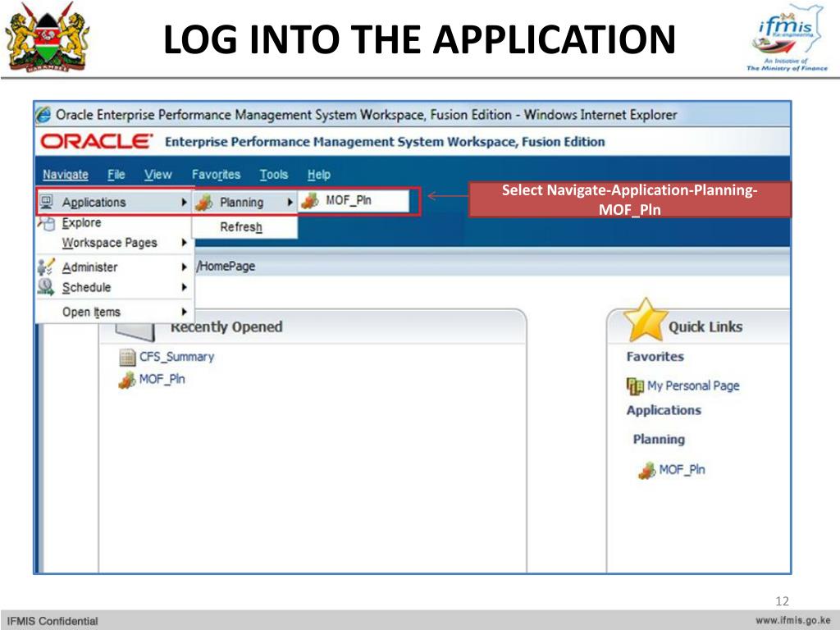Expand the Administer submenu arrow
Screen dimensions: 840x630
(184, 267)
